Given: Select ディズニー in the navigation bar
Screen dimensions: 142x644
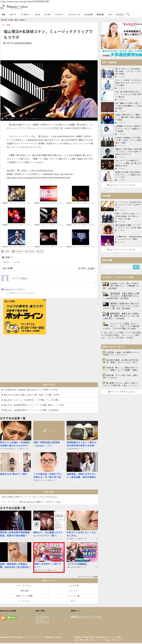Looking at the screenshot, I should 59,14.
